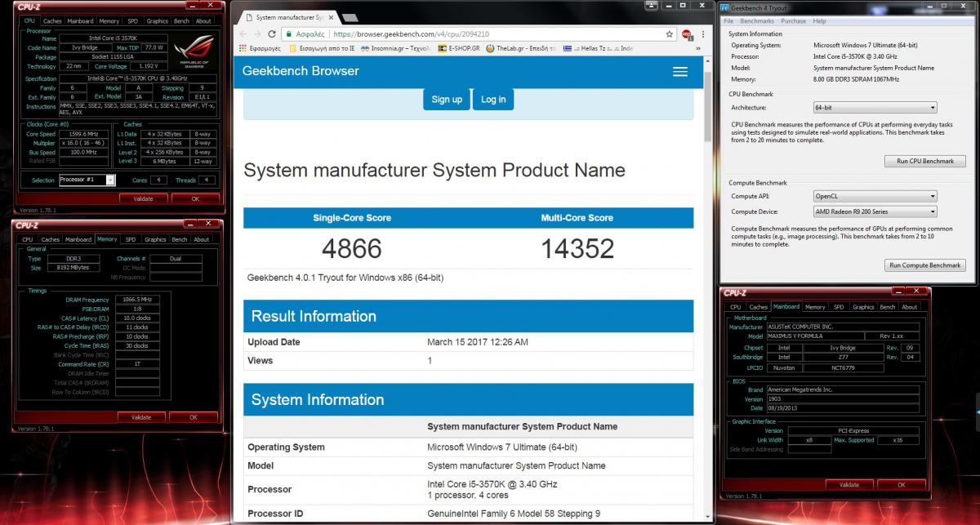980x525 pixels.
Task: Click OK in the CPU-Z Memory window
Action: click(x=194, y=417)
